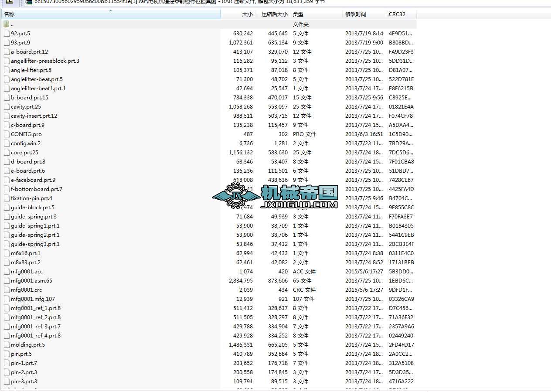Click the type cell '107 文件'
The image size is (551, 392).
click(303, 299)
